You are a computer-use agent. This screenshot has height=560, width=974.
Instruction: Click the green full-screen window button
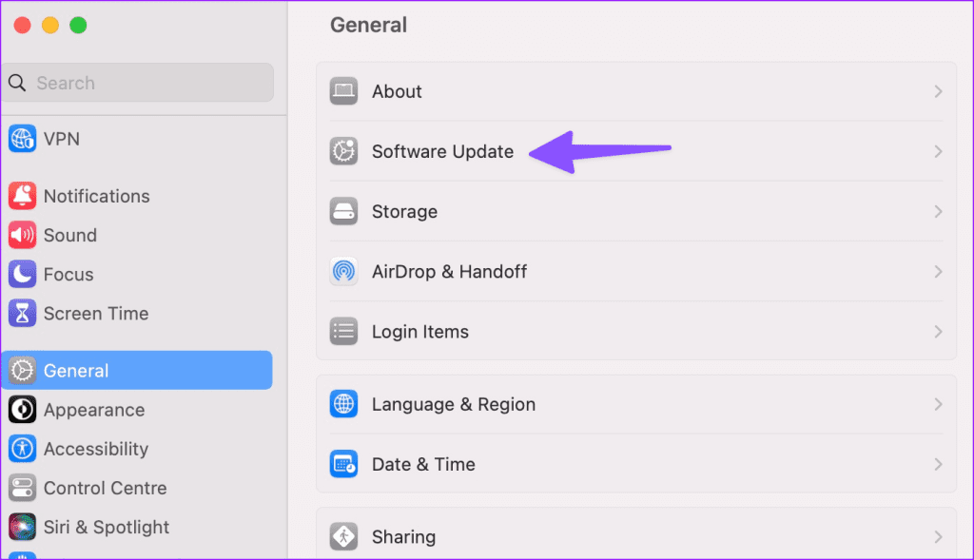pyautogui.click(x=78, y=26)
